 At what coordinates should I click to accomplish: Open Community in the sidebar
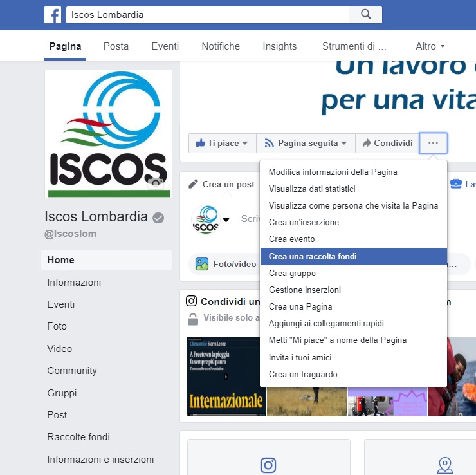[72, 371]
